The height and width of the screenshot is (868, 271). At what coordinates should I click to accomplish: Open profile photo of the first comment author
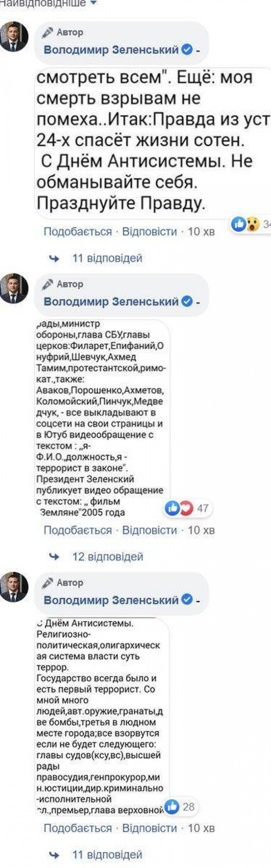pos(14,37)
